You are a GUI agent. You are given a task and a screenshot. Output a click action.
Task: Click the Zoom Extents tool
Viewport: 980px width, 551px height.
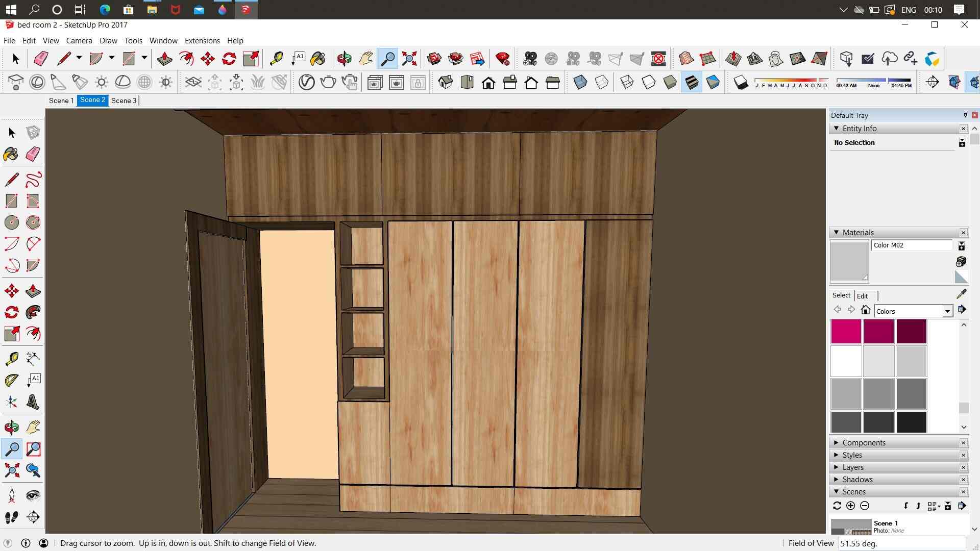(x=409, y=59)
